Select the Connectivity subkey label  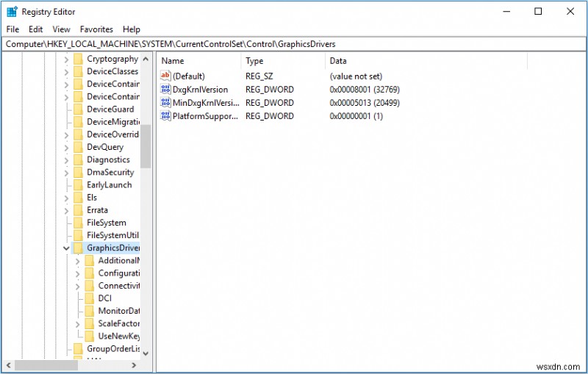pyautogui.click(x=118, y=286)
